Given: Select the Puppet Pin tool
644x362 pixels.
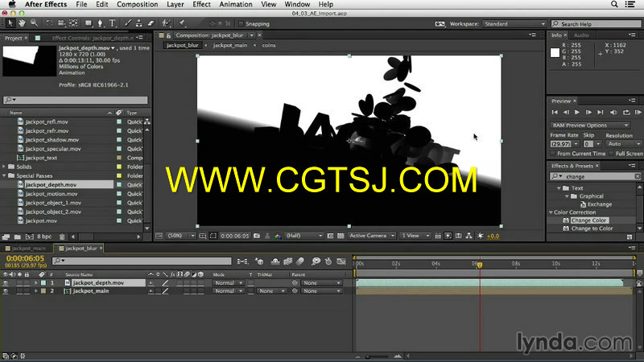Looking at the screenshot, I should click(183, 23).
